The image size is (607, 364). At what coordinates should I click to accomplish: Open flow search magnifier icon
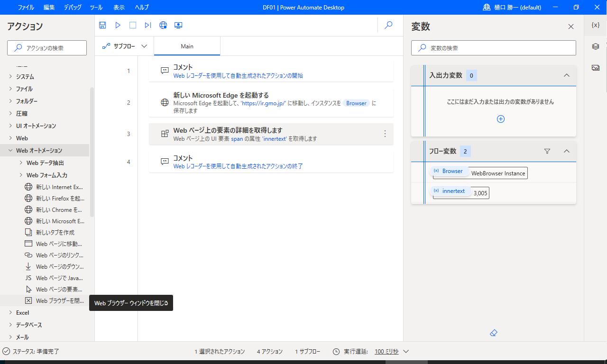pyautogui.click(x=388, y=25)
